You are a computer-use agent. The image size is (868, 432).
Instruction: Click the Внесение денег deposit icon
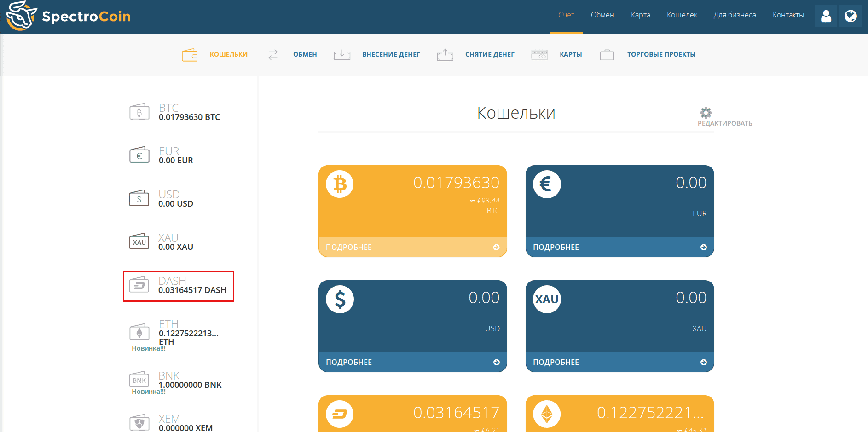342,55
